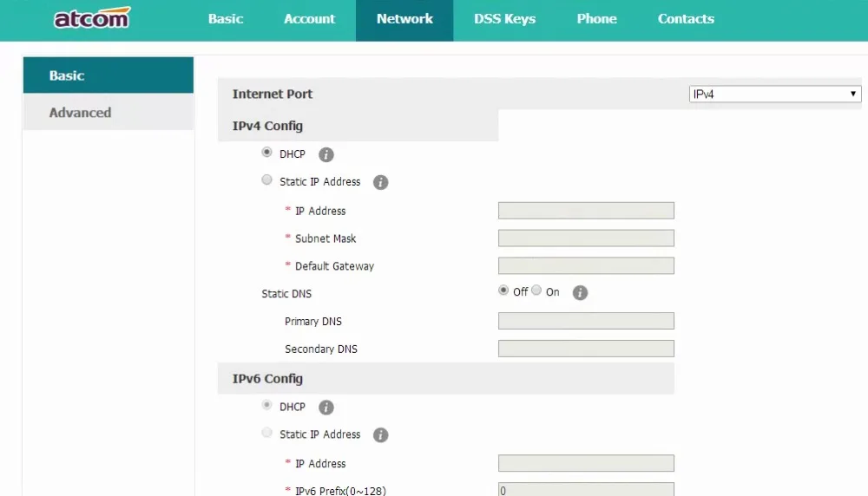Click the Secondary DNS label
Viewport: 868px width, 496px height.
click(320, 349)
